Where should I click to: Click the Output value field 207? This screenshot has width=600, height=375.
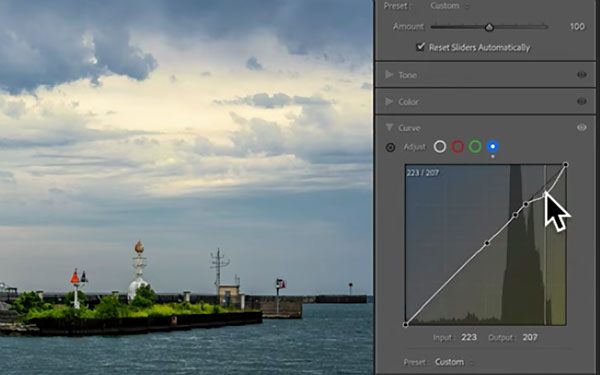[x=530, y=337]
